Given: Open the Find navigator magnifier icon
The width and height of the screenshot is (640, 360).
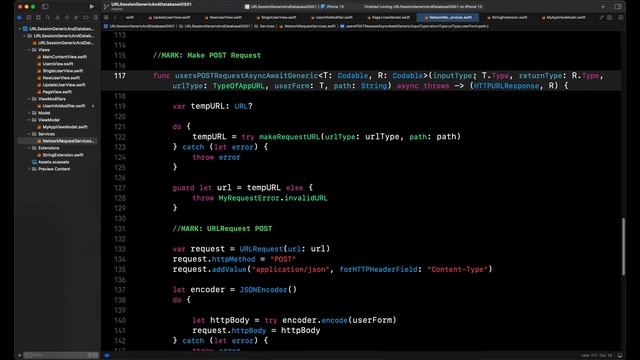Looking at the screenshot, I should (48, 18).
